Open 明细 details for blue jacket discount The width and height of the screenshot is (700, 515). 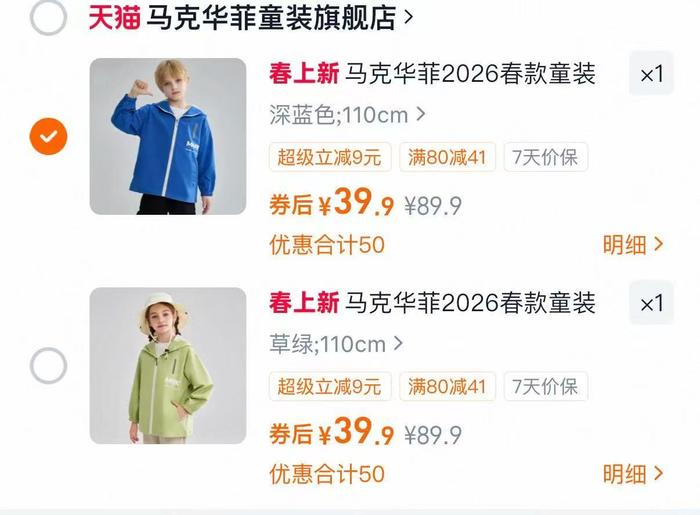coord(633,245)
